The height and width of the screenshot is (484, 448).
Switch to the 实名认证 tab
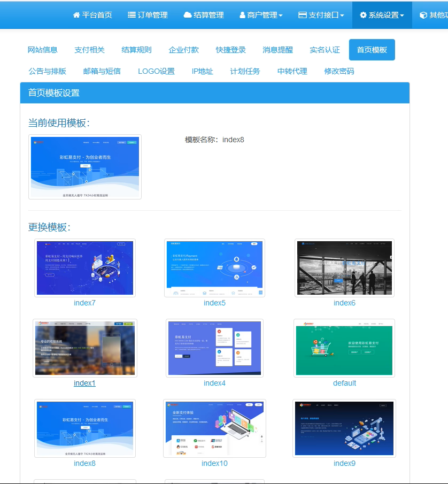pyautogui.click(x=325, y=50)
